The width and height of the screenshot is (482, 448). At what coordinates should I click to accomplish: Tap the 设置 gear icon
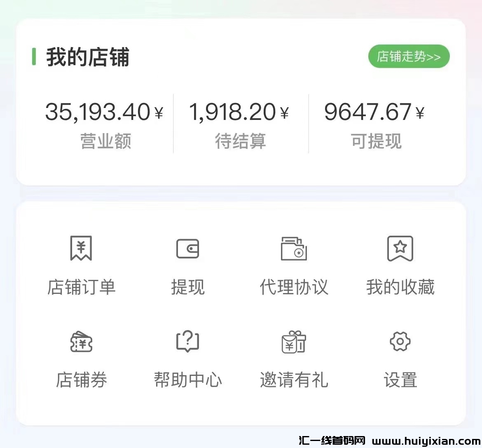click(400, 341)
